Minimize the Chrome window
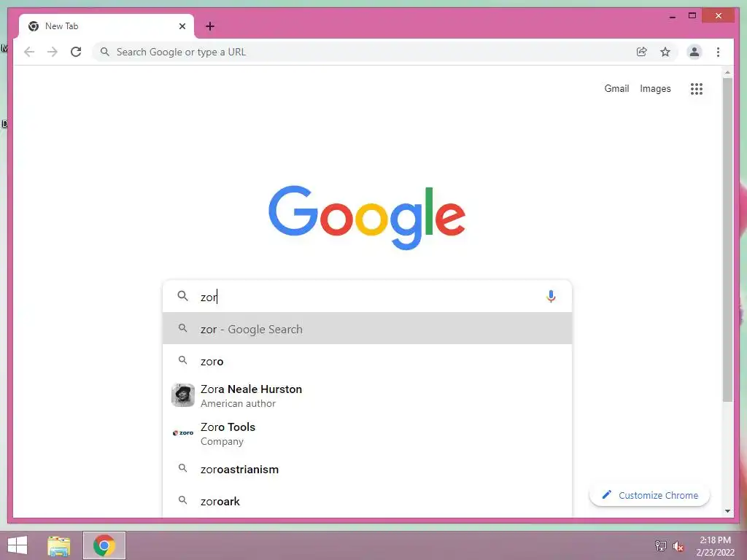This screenshot has height=560, width=747. pyautogui.click(x=672, y=17)
